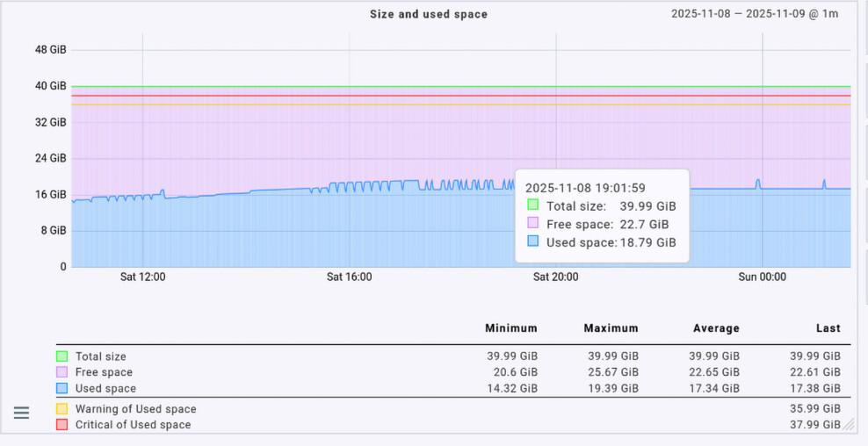This screenshot has height=446, width=868.
Task: Select the Minimum column header
Action: [510, 328]
